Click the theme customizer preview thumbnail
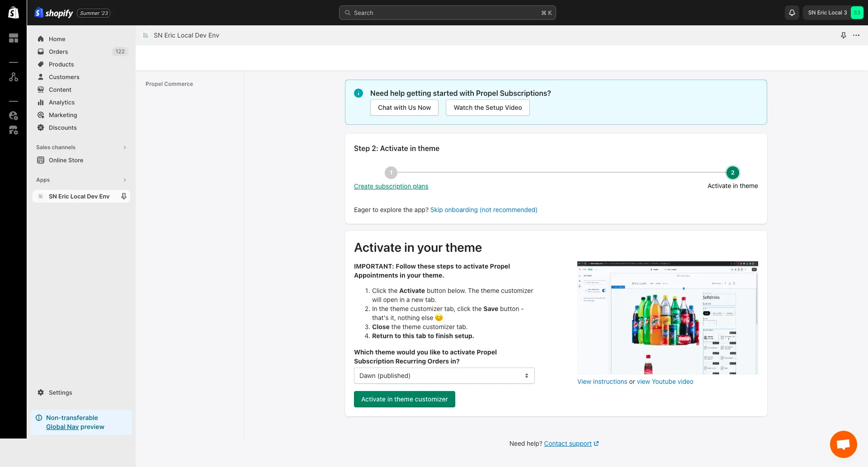This screenshot has height=467, width=868. (668, 317)
